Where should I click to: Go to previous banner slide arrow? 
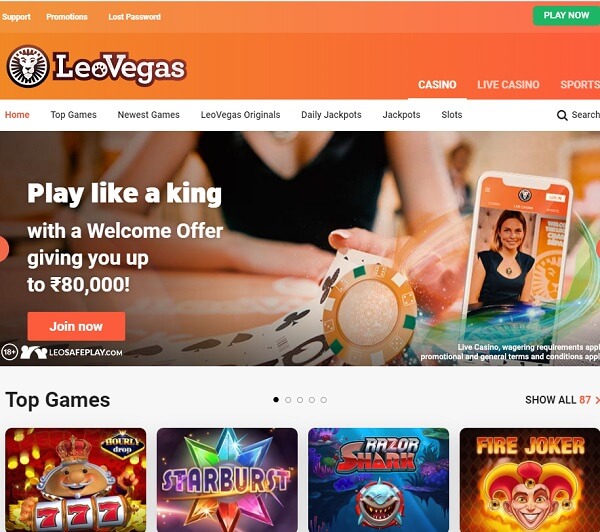tap(3, 249)
